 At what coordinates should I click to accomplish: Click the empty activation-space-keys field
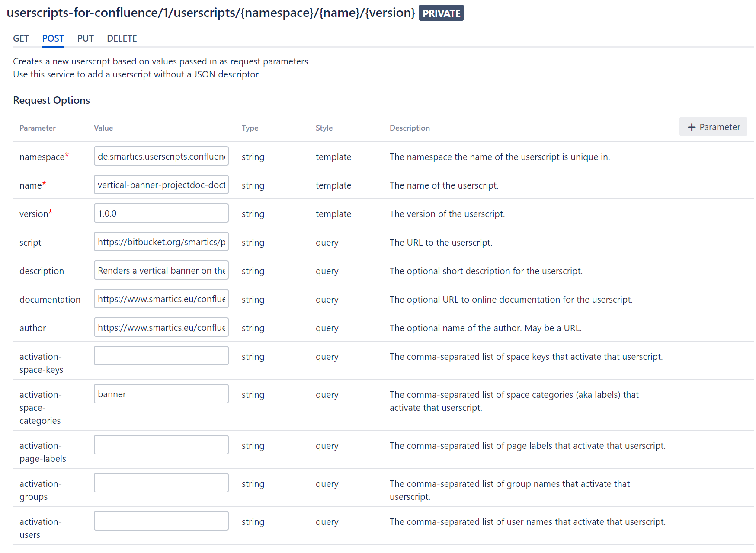(x=161, y=355)
